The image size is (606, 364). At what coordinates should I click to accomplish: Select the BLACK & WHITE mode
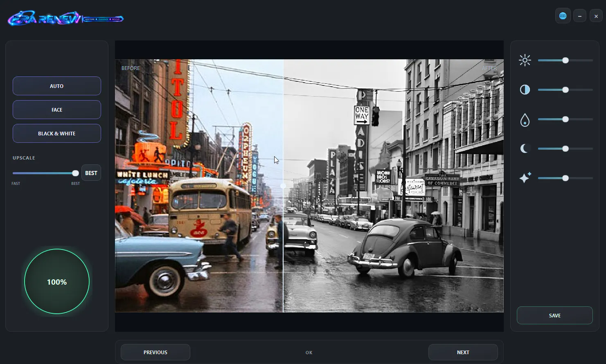(57, 133)
